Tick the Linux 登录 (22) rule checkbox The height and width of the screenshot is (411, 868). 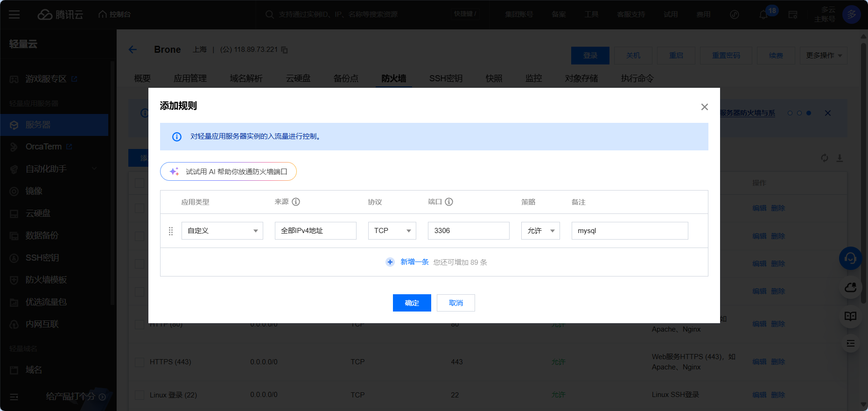tap(140, 395)
